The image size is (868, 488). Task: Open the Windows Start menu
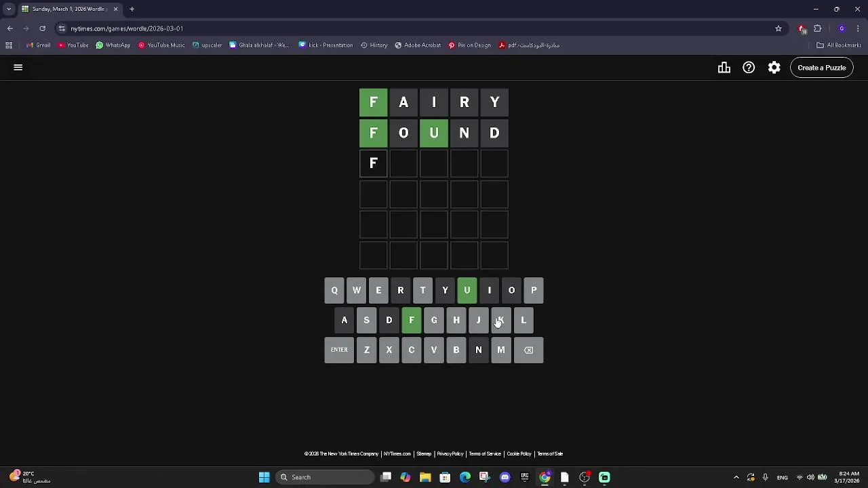tap(264, 477)
